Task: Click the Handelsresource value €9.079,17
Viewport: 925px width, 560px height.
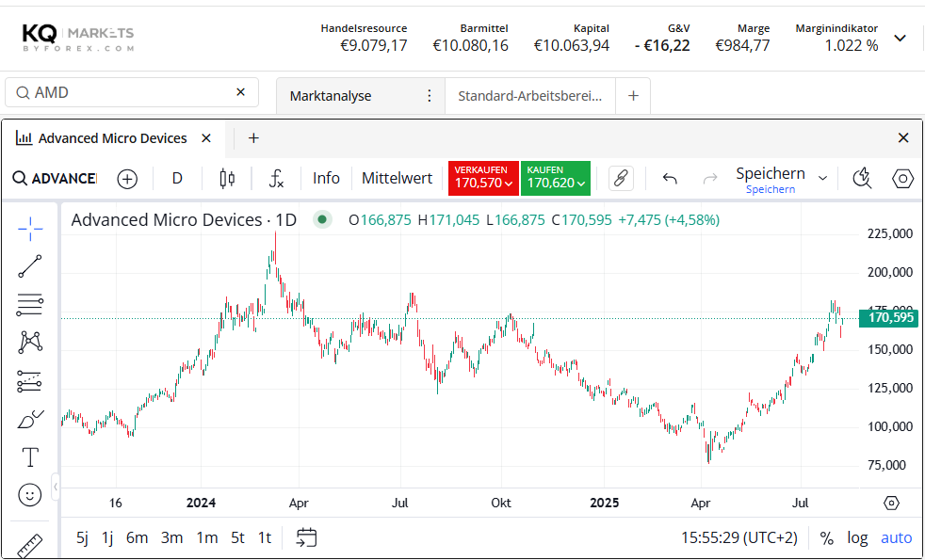Action: pos(374,45)
